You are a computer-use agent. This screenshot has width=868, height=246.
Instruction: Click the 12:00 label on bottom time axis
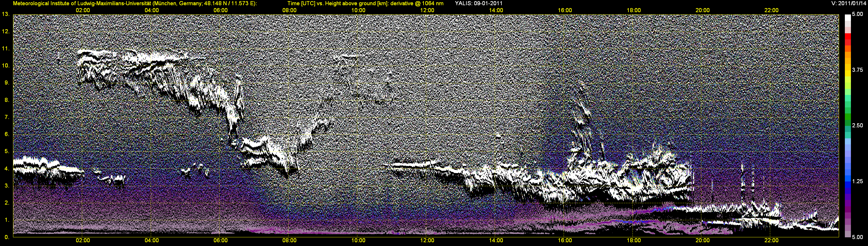[x=427, y=240]
